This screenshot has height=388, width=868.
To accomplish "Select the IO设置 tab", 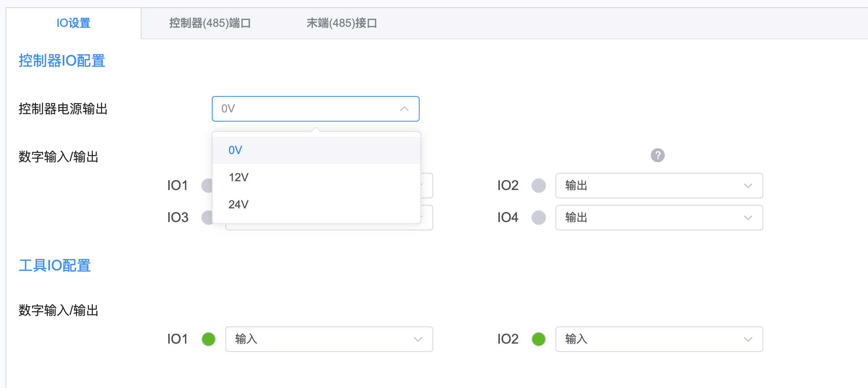I will point(74,23).
